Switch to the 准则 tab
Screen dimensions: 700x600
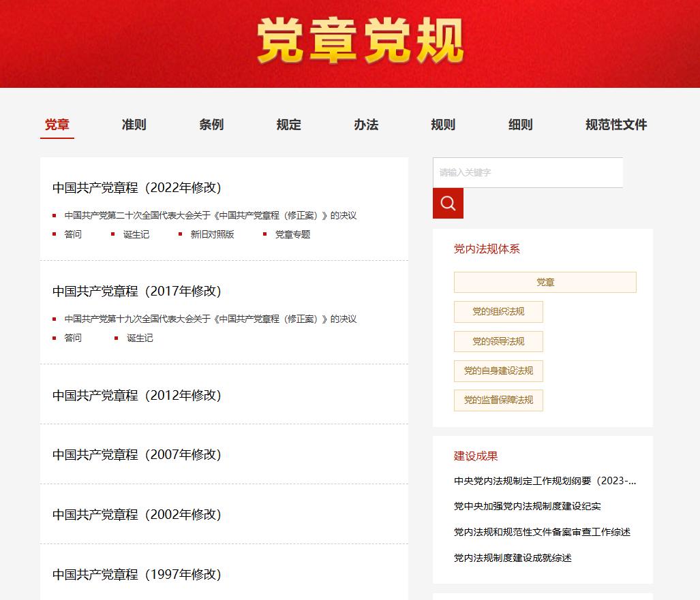coord(134,125)
